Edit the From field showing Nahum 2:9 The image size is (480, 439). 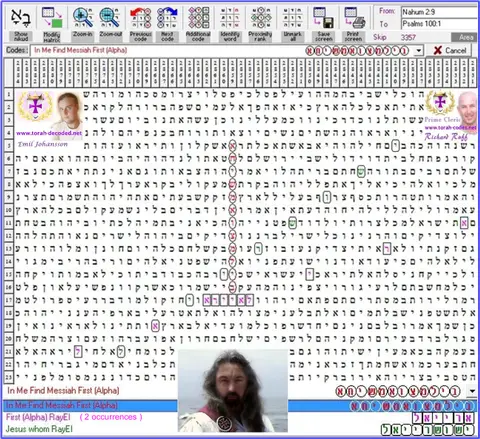[439, 12]
